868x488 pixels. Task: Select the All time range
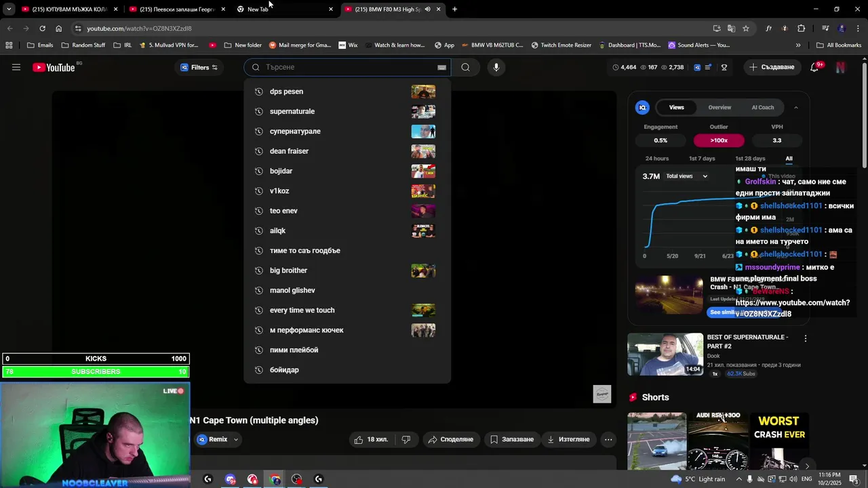(x=789, y=159)
